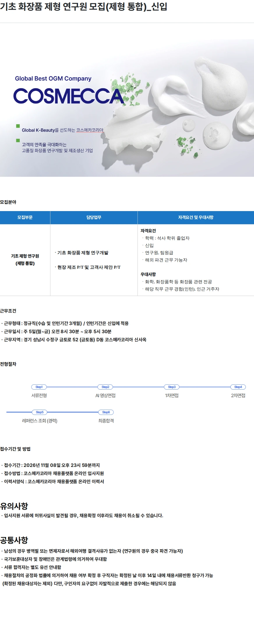Click the 1차면접 step label
This screenshot has width=254, height=644.
point(172,396)
